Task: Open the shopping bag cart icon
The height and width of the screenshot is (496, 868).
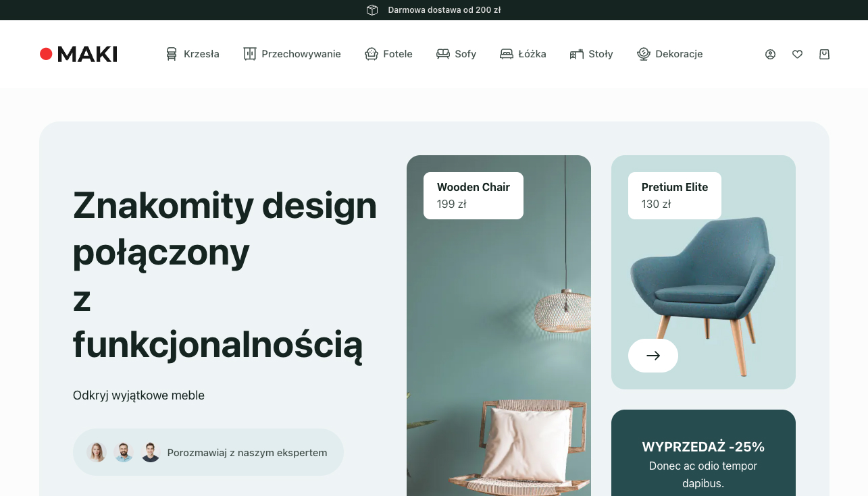Action: [x=824, y=54]
